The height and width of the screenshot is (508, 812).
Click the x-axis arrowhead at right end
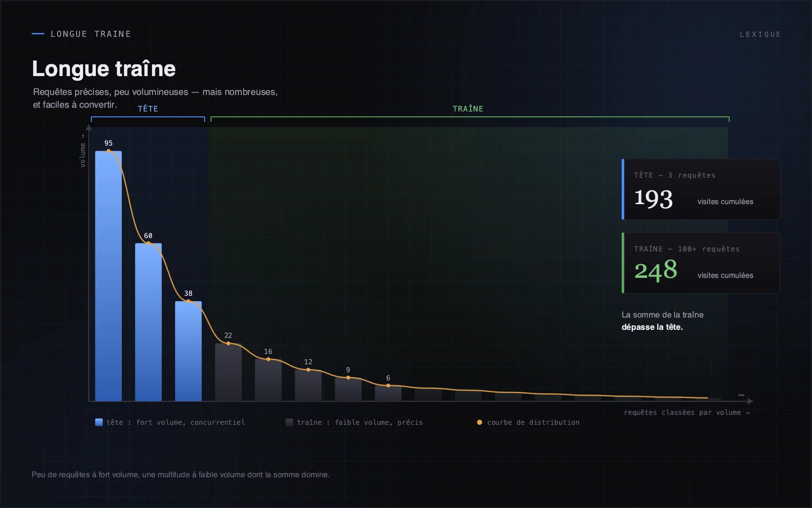(x=751, y=401)
